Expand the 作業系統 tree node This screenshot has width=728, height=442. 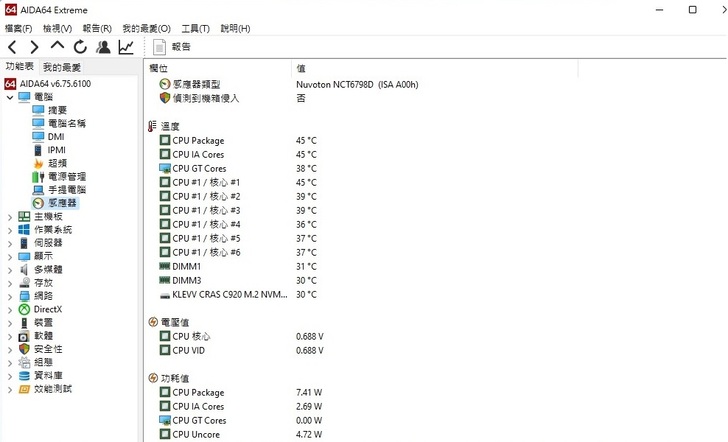10,230
